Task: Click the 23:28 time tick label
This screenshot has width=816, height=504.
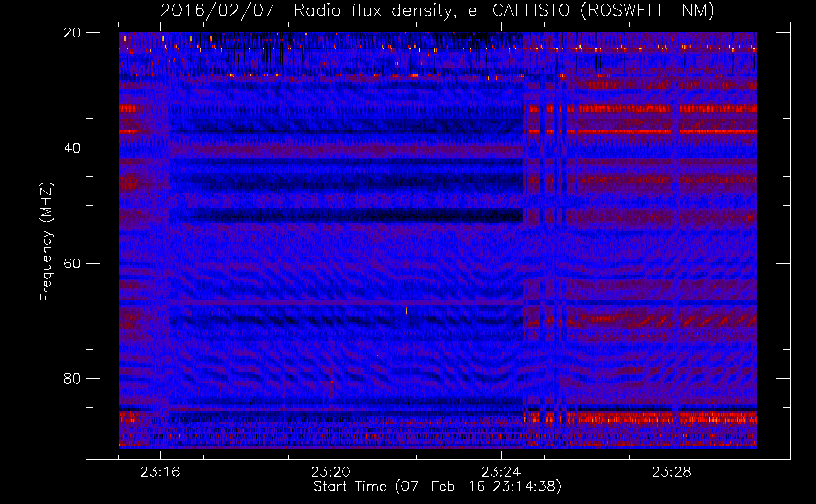Action: pos(672,472)
